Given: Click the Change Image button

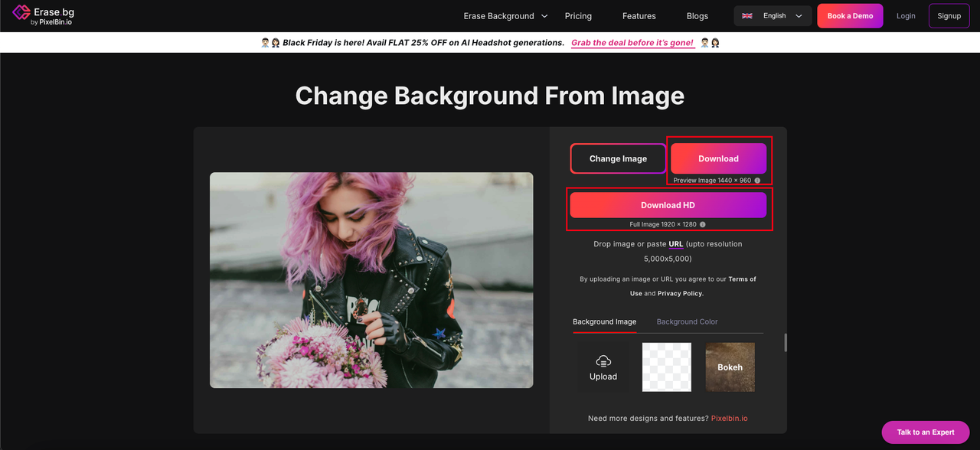Looking at the screenshot, I should click(618, 158).
